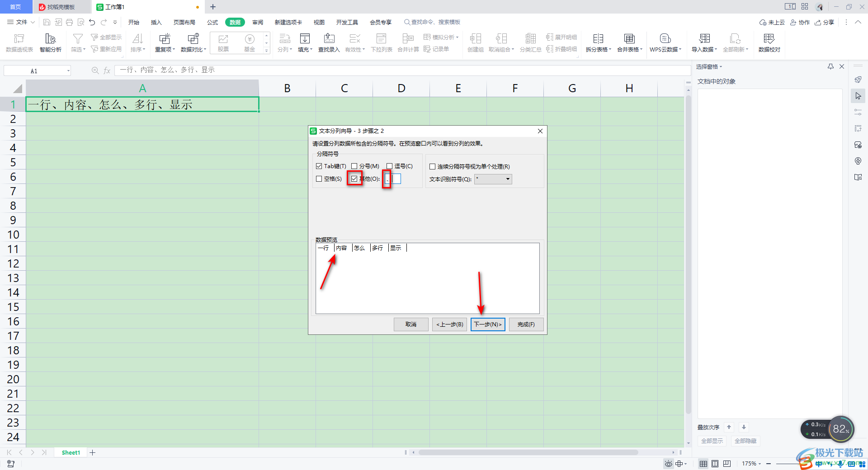
Task: Open the Filter (筛选) tool
Action: click(78, 43)
